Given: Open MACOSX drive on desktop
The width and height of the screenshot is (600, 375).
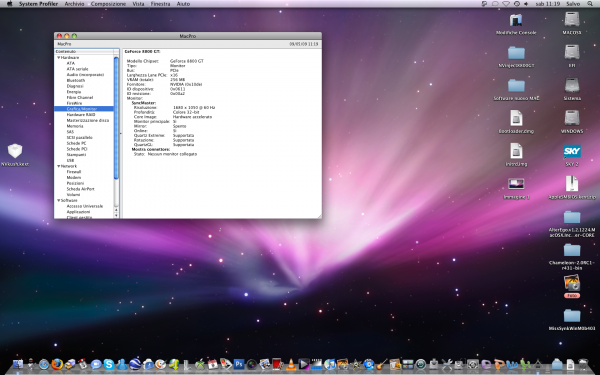Looking at the screenshot, I should (572, 19).
